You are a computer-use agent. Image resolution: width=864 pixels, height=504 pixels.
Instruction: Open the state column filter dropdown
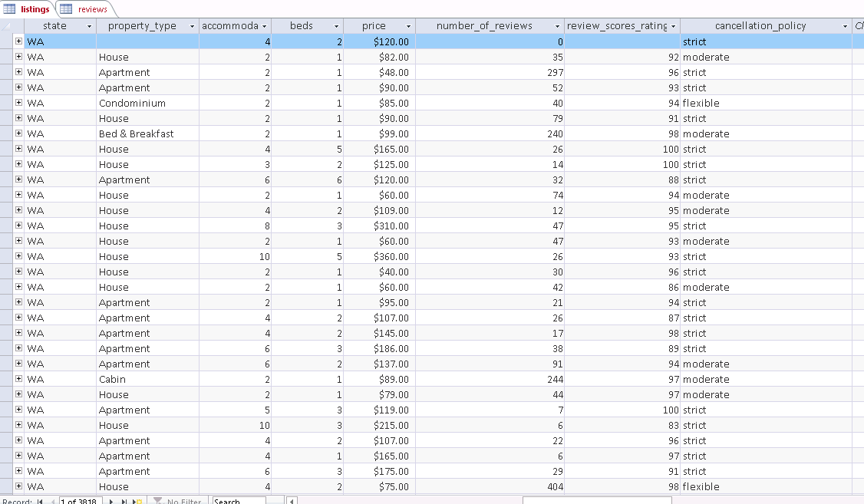(88, 25)
